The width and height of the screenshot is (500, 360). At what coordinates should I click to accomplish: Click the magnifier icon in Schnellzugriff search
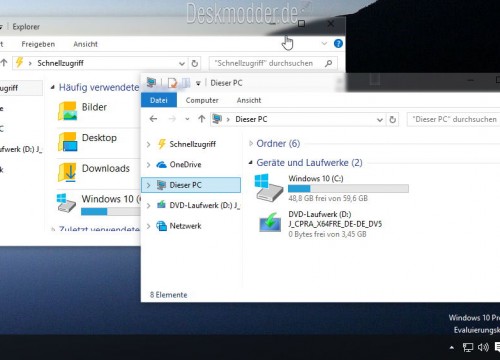click(x=329, y=63)
